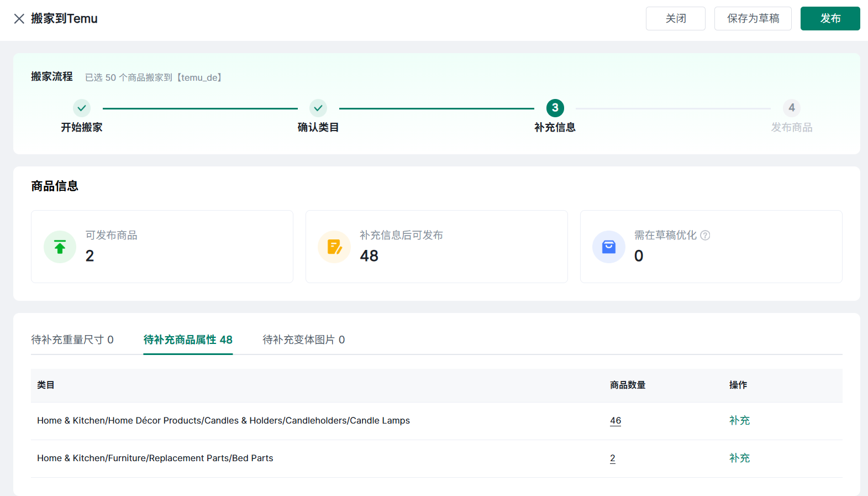Image resolution: width=868 pixels, height=496 pixels.
Task: Open the product count 2 link
Action: (x=613, y=458)
